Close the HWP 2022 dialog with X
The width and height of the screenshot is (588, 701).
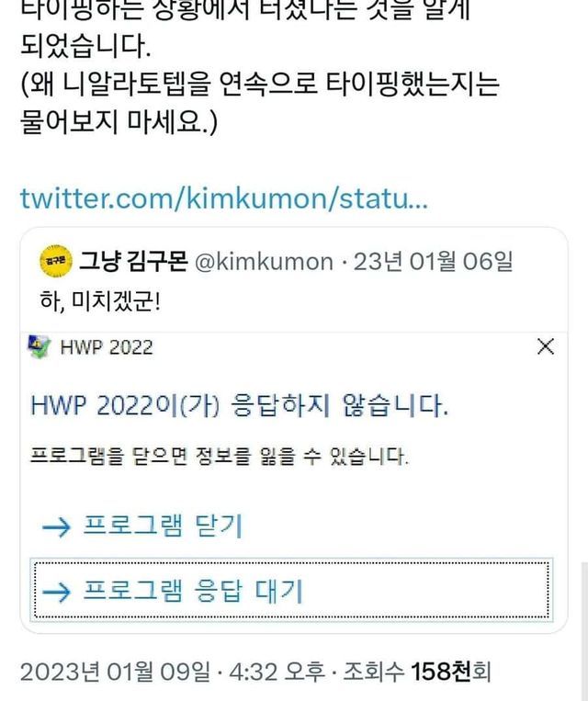(x=546, y=346)
